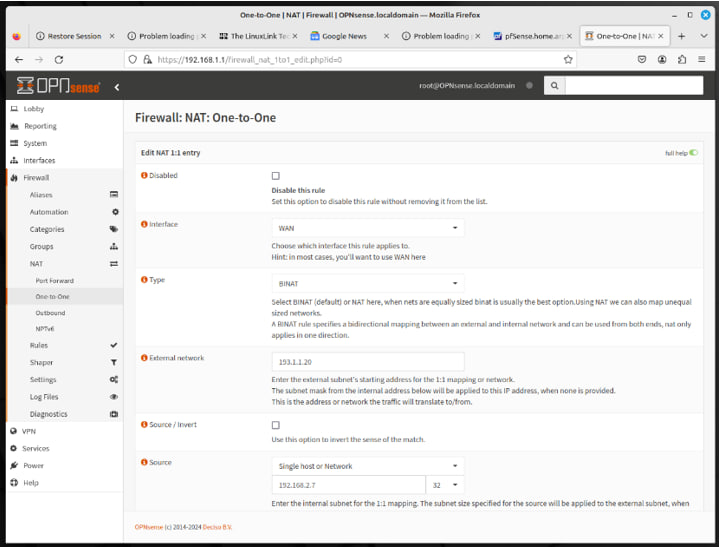Click the Groups sitemap icon

point(114,246)
